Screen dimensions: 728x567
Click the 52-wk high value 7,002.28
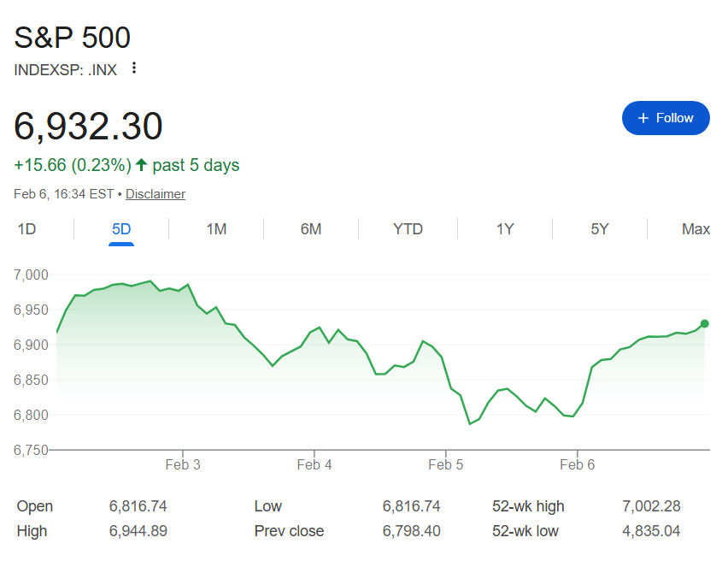point(651,506)
